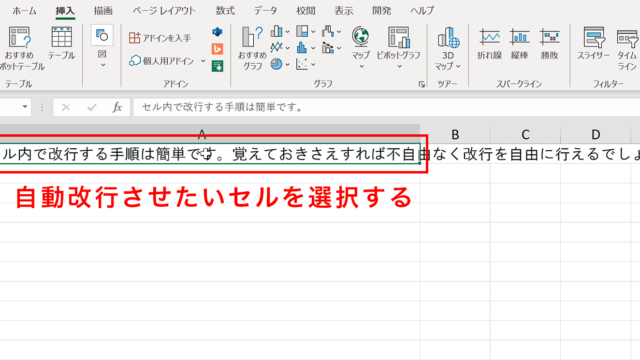
Task: Expand the column chart dropdown arrow
Action: (x=288, y=31)
